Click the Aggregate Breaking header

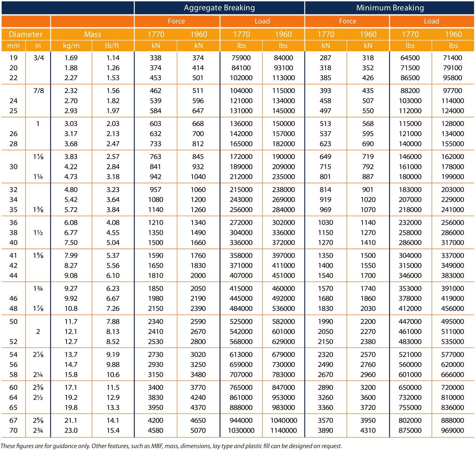click(x=219, y=8)
